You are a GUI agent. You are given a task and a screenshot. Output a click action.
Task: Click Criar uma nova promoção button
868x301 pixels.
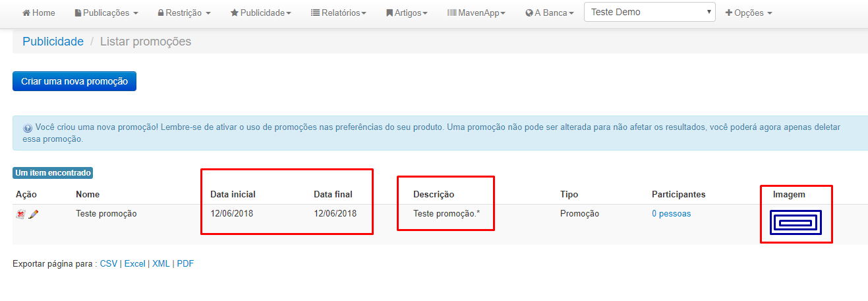point(74,81)
